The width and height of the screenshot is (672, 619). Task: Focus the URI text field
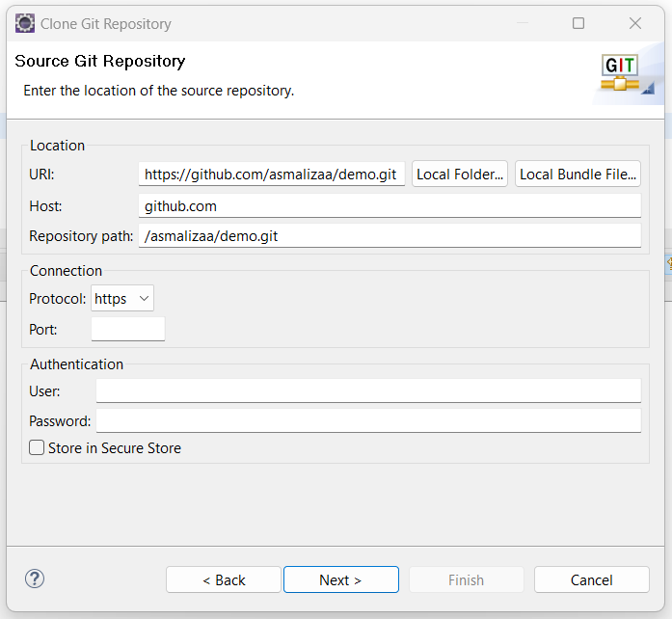[x=271, y=175]
